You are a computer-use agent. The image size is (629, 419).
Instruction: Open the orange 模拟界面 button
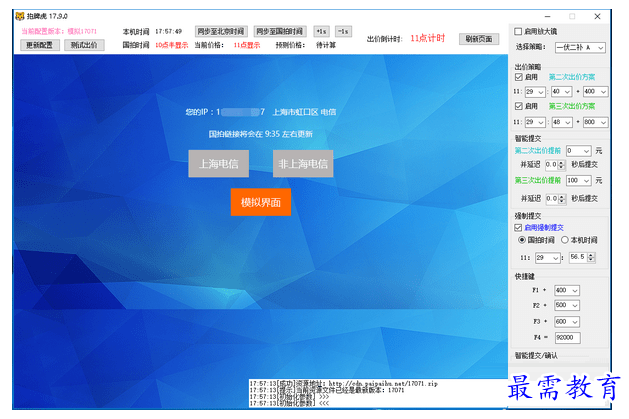click(x=261, y=202)
